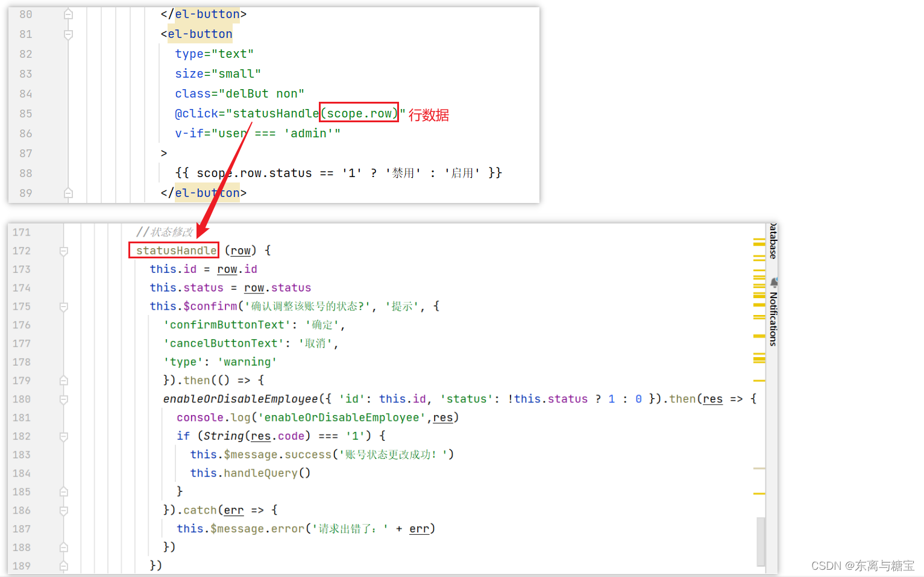
Task: Click this.$message.error on line 187
Action: pyautogui.click(x=240, y=529)
